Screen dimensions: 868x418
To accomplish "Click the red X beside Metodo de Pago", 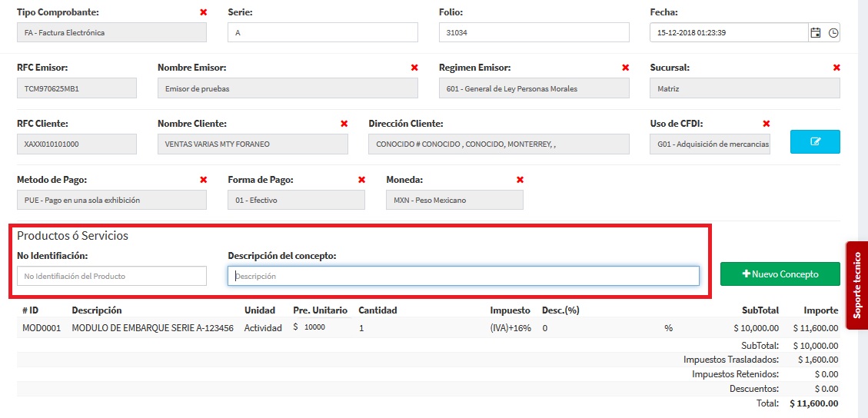I will (203, 180).
